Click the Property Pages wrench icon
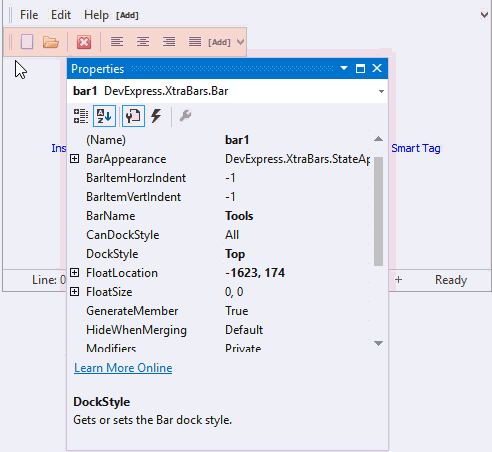Viewport: 492px width, 452px height. 185,116
